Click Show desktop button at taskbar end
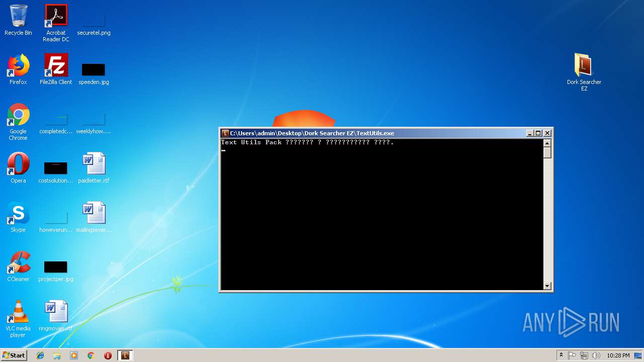The height and width of the screenshot is (362, 644). pyautogui.click(x=639, y=355)
